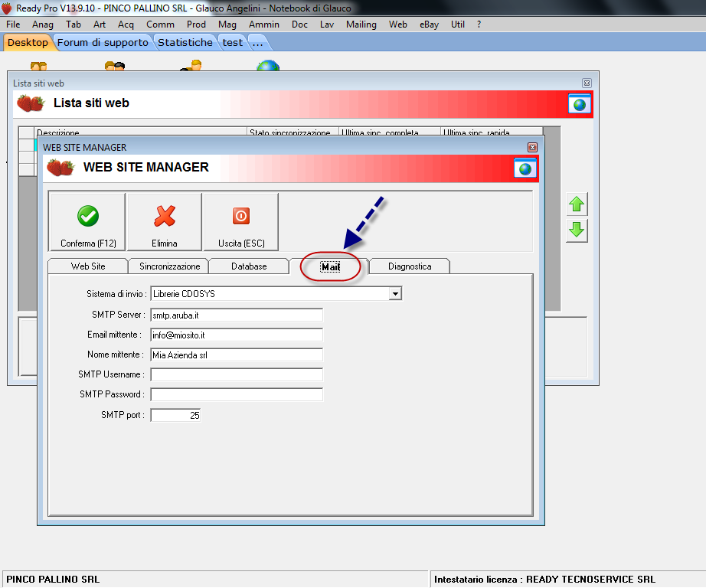Click the SMTP port field
706x588 pixels.
coord(175,415)
